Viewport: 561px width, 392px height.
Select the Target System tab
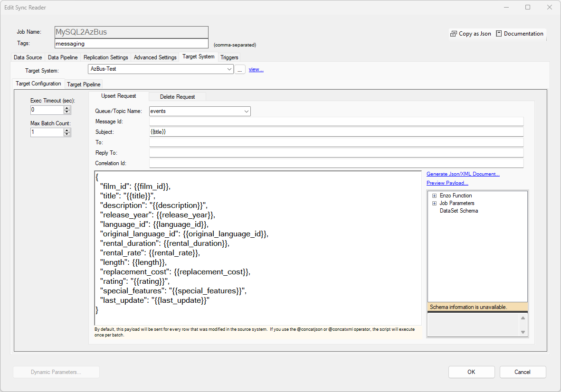coord(198,56)
